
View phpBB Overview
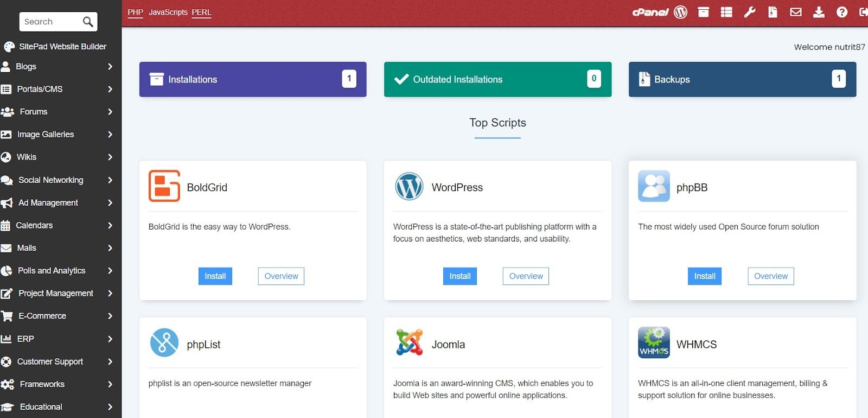(x=771, y=276)
